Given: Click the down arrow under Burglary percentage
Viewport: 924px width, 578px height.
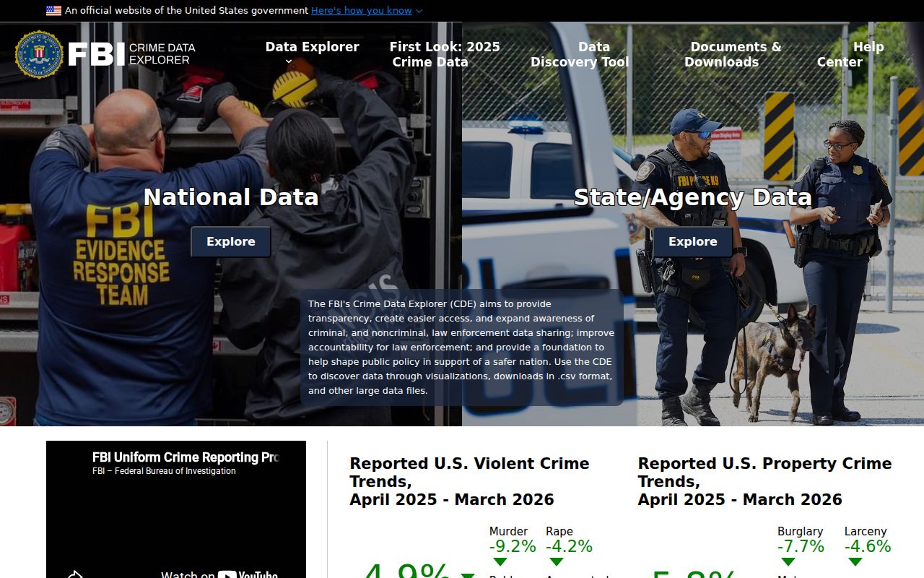Looking at the screenshot, I should [x=788, y=562].
